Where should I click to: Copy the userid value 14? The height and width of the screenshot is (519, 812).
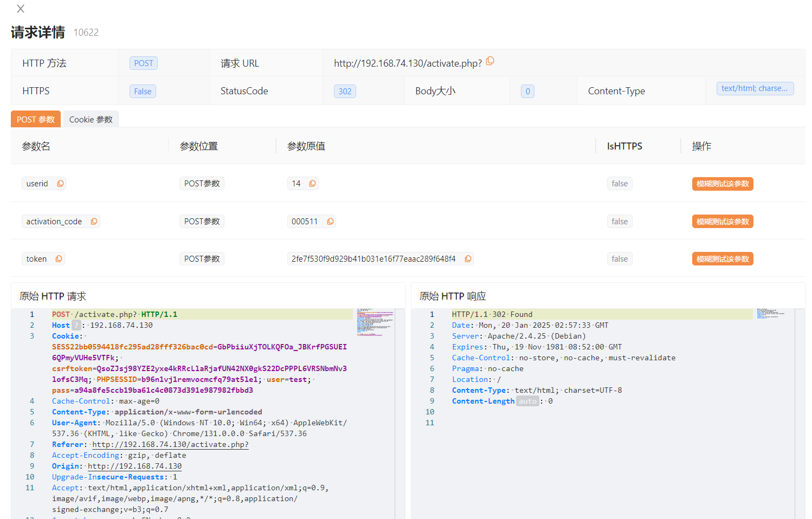(312, 184)
